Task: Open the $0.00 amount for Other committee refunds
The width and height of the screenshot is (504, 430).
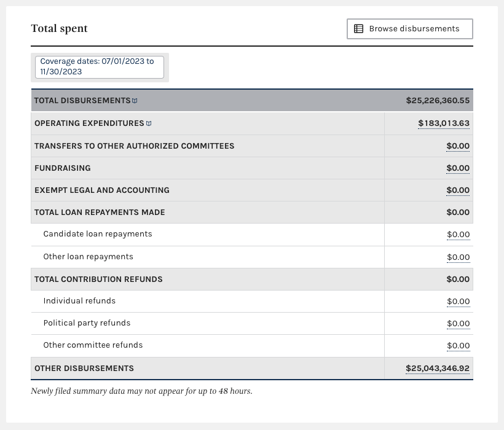Action: click(x=459, y=346)
